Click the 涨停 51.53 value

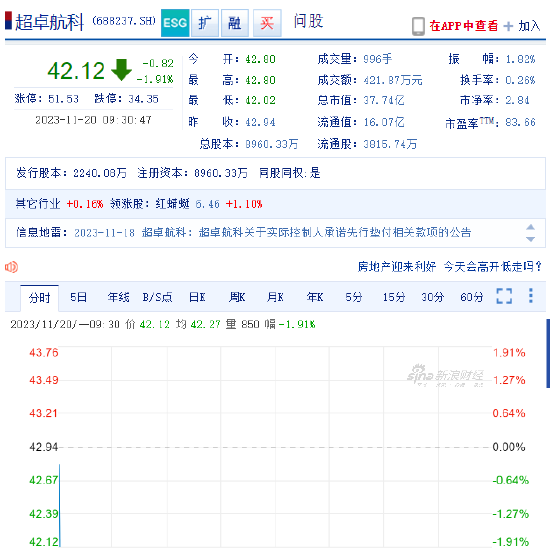pyautogui.click(x=63, y=99)
